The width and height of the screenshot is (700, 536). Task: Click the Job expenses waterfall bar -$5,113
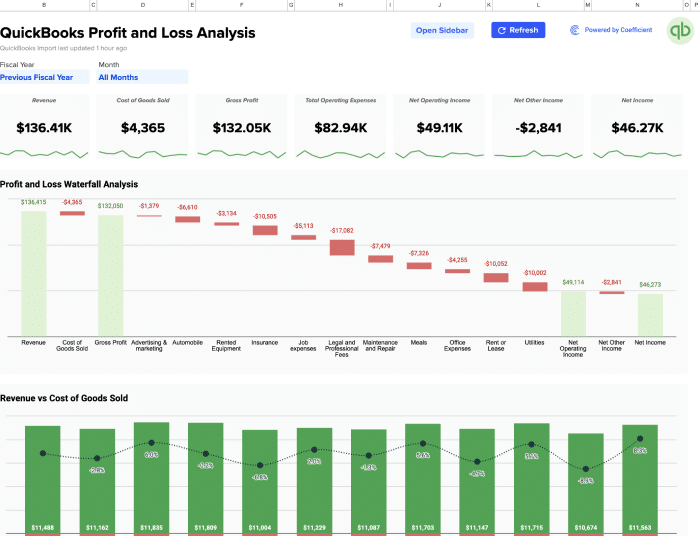tap(304, 237)
